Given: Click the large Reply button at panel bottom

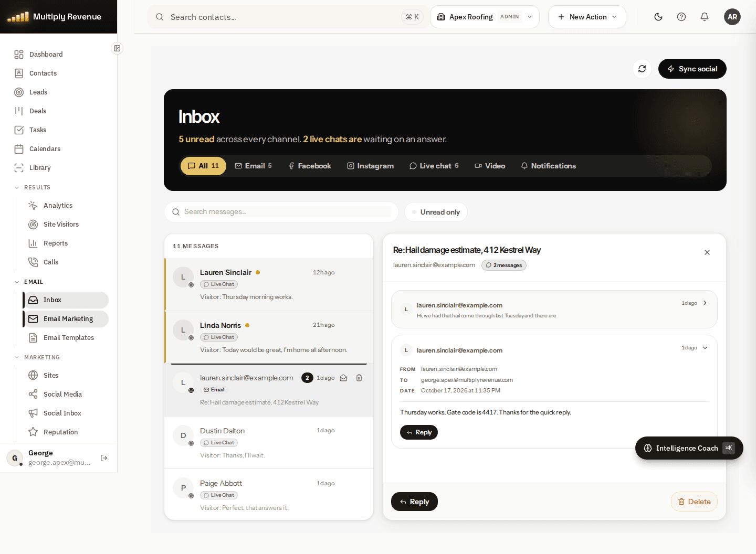Looking at the screenshot, I should click(x=414, y=502).
